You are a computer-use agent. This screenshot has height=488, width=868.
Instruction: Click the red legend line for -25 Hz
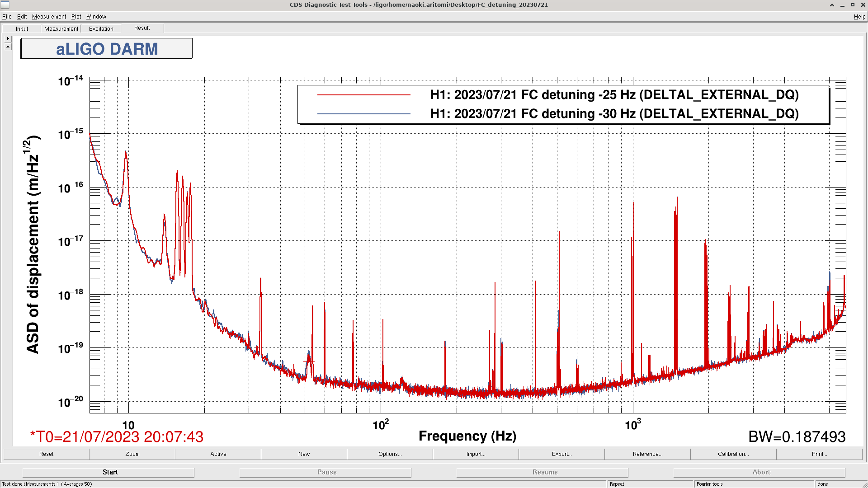click(363, 95)
